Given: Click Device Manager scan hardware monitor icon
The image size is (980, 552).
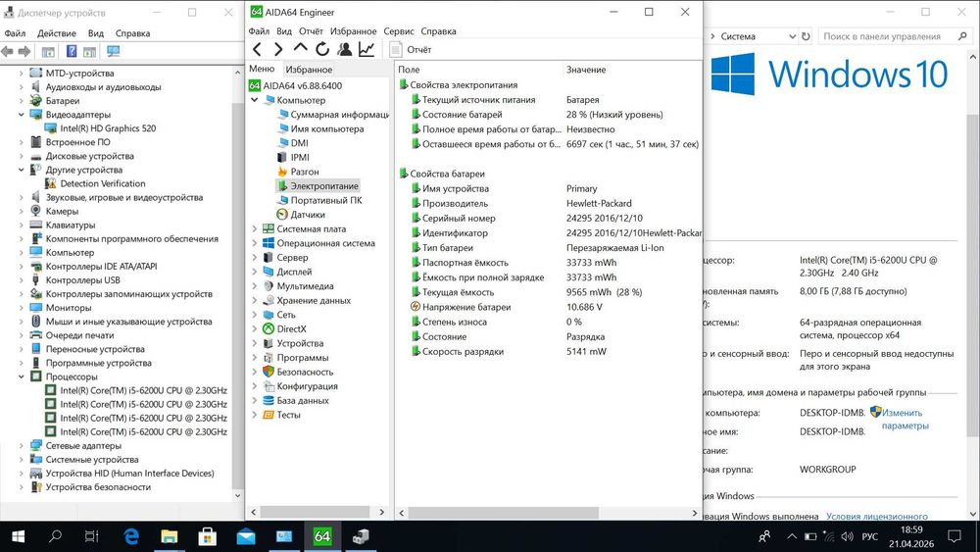Looking at the screenshot, I should coord(113,51).
